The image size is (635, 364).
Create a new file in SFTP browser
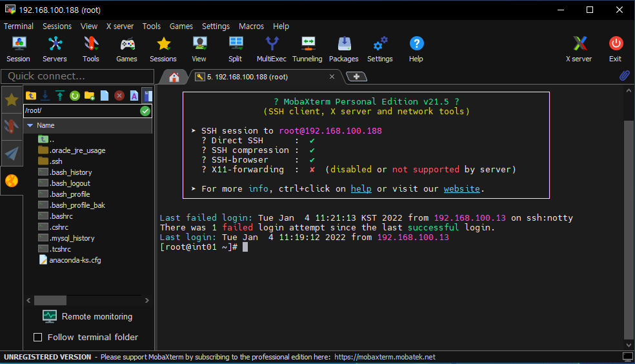tap(105, 96)
